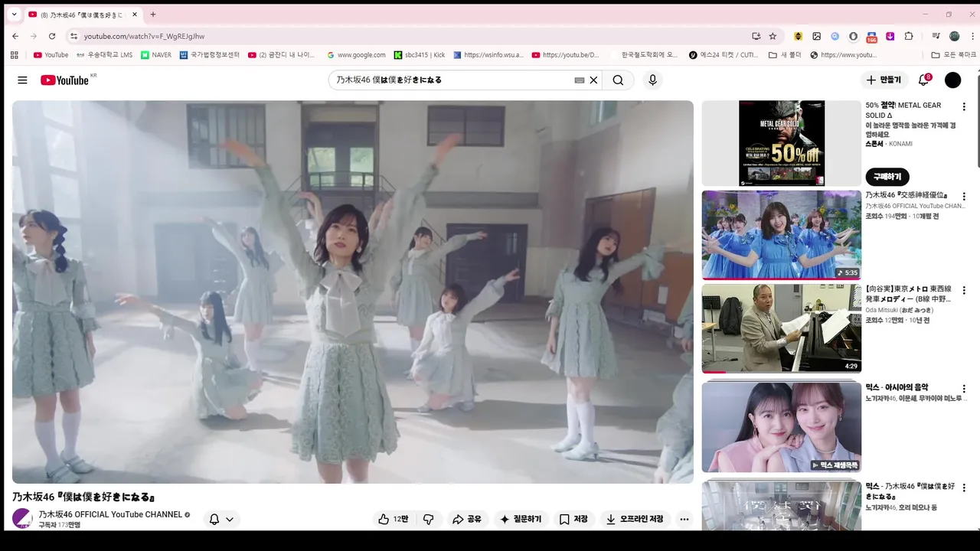Reload the page

click(x=52, y=36)
